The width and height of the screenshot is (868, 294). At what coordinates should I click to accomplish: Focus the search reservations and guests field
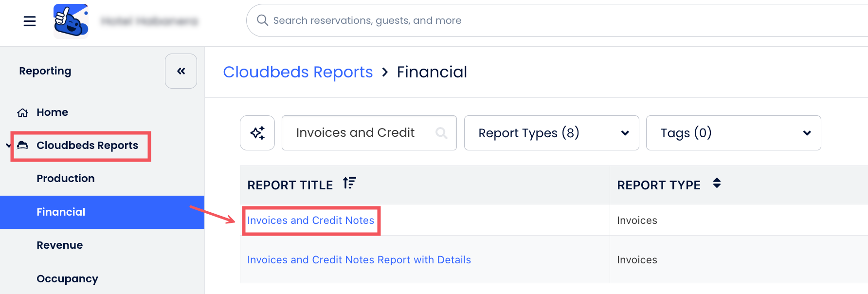click(557, 20)
